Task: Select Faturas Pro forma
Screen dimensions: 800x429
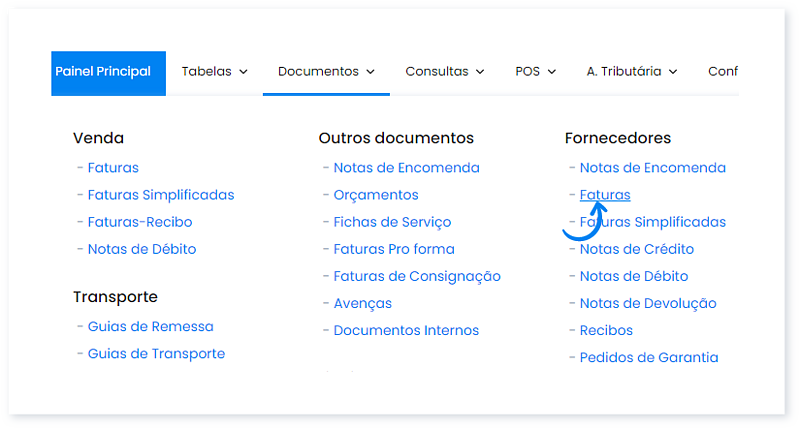Action: 393,249
